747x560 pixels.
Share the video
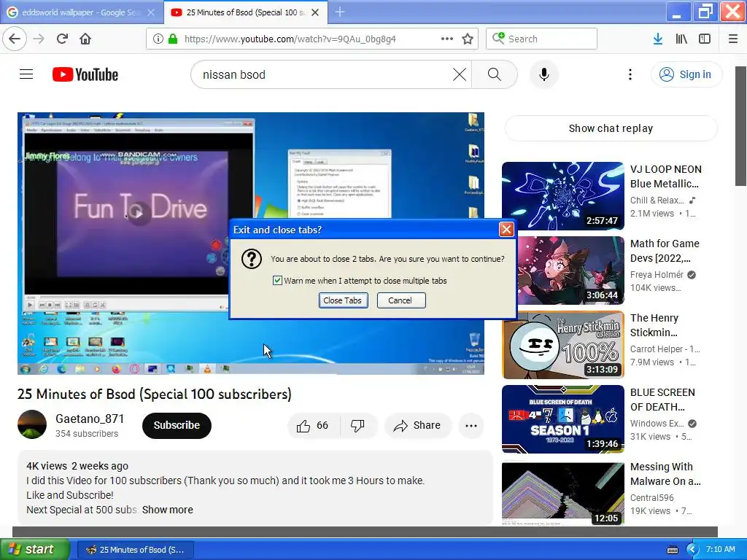point(417,425)
